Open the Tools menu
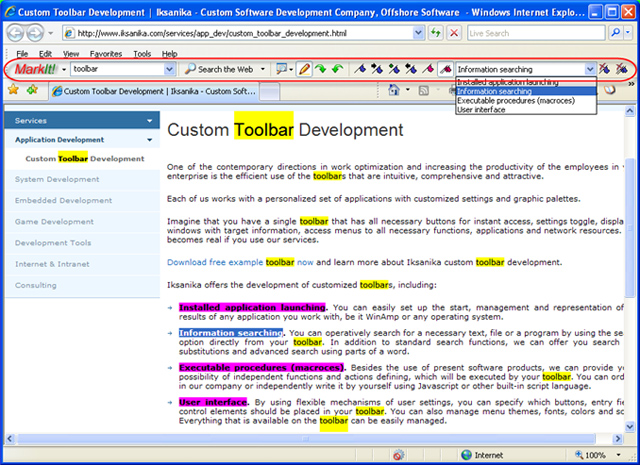The height and width of the screenshot is (465, 640). point(142,54)
